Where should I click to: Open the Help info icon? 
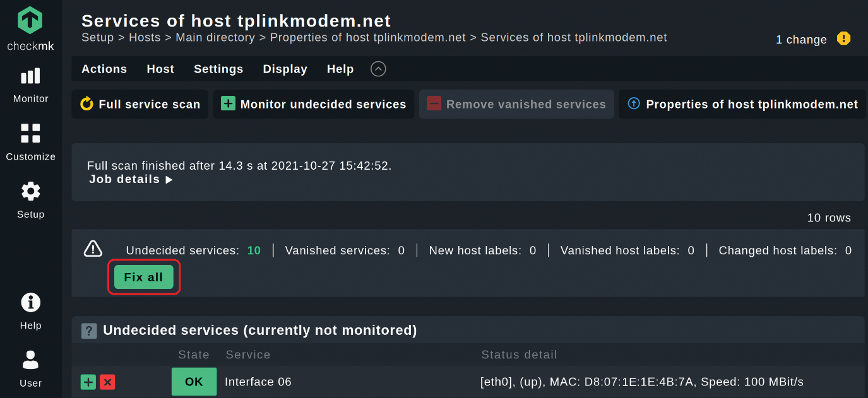tap(30, 303)
